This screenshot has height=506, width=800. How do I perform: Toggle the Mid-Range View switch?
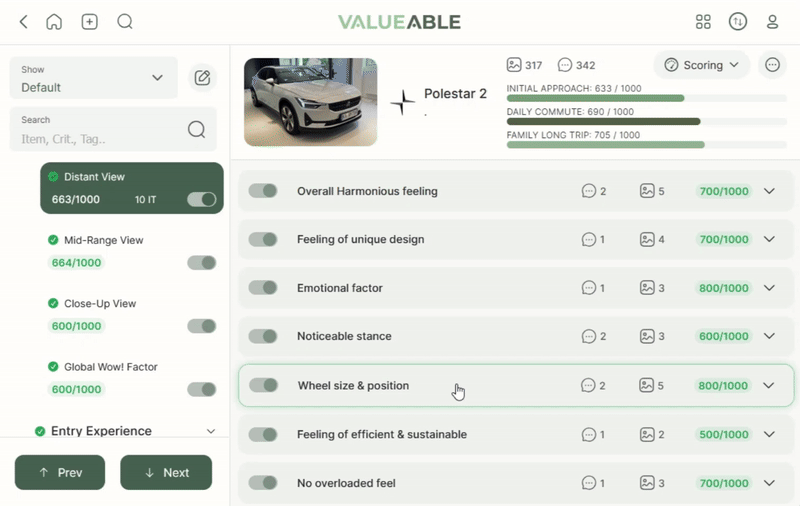pos(202,263)
